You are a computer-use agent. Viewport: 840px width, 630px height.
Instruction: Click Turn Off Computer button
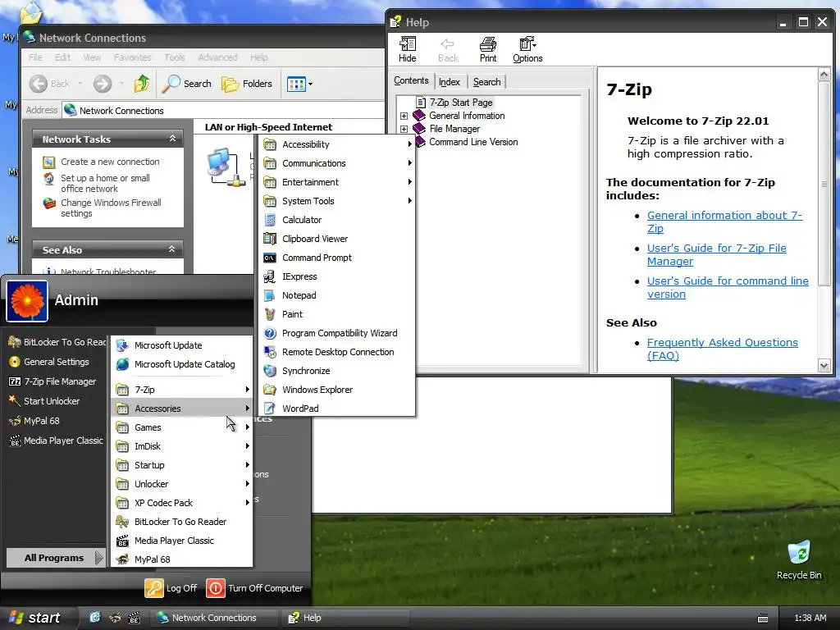pyautogui.click(x=254, y=588)
